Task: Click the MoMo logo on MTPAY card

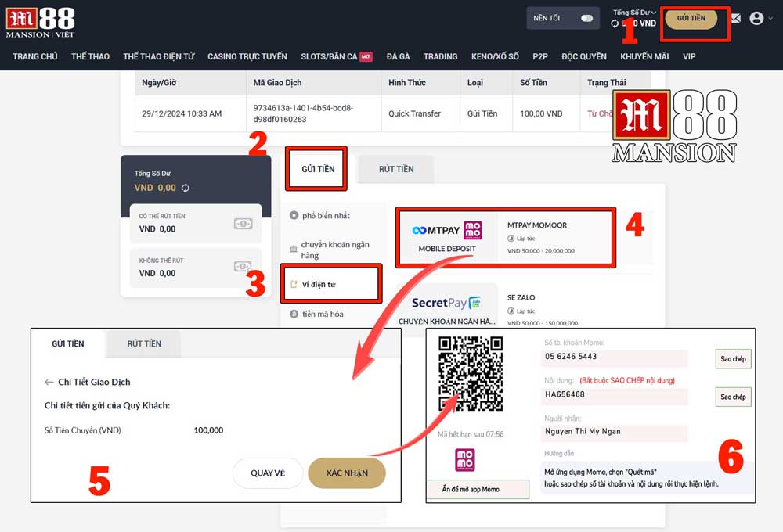Action: pyautogui.click(x=473, y=230)
